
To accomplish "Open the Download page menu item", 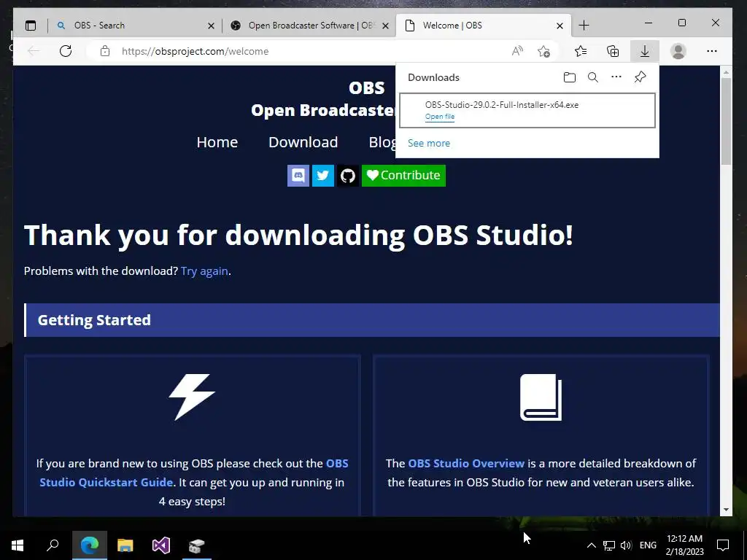I will [303, 142].
